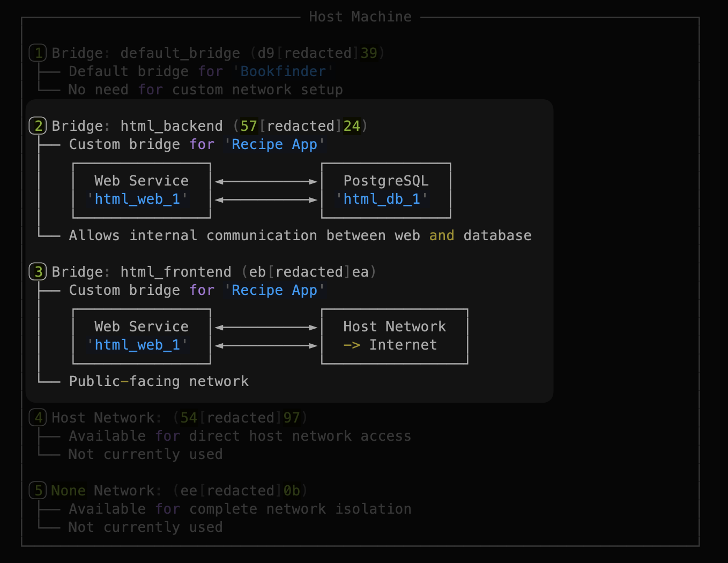
Task: Select the numbered badge 1 next to default_bridge
Action: click(38, 53)
